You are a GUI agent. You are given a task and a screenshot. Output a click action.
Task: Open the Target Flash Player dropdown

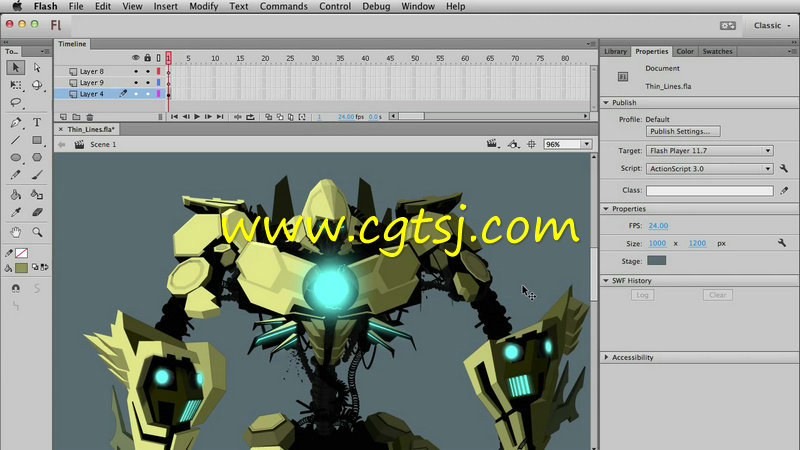coord(710,151)
